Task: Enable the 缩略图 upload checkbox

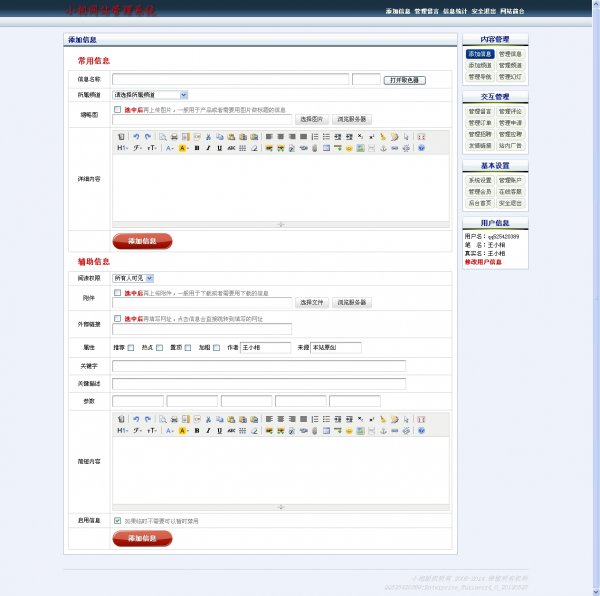Action: pyautogui.click(x=118, y=109)
